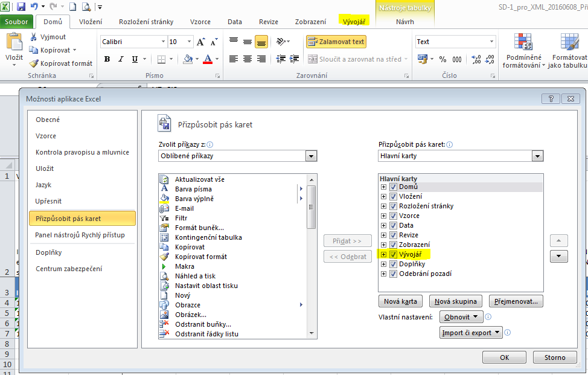
Task: Uncheck the Vzorce tab checkbox
Action: [393, 216]
